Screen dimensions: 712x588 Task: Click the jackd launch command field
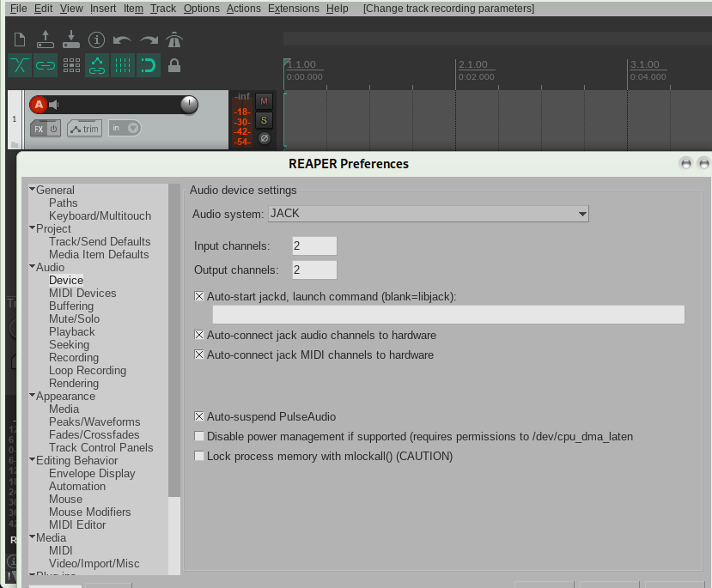[448, 314]
